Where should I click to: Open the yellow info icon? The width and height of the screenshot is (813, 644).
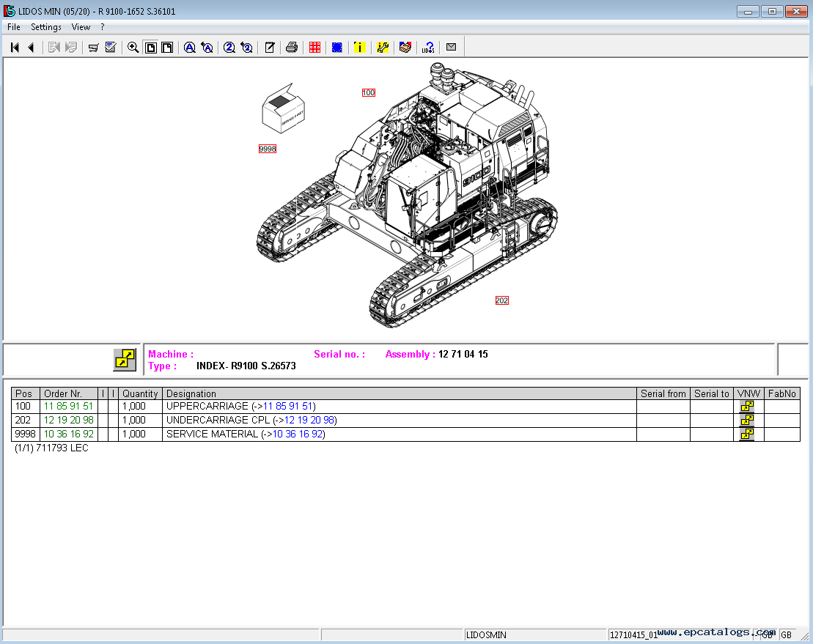(359, 48)
